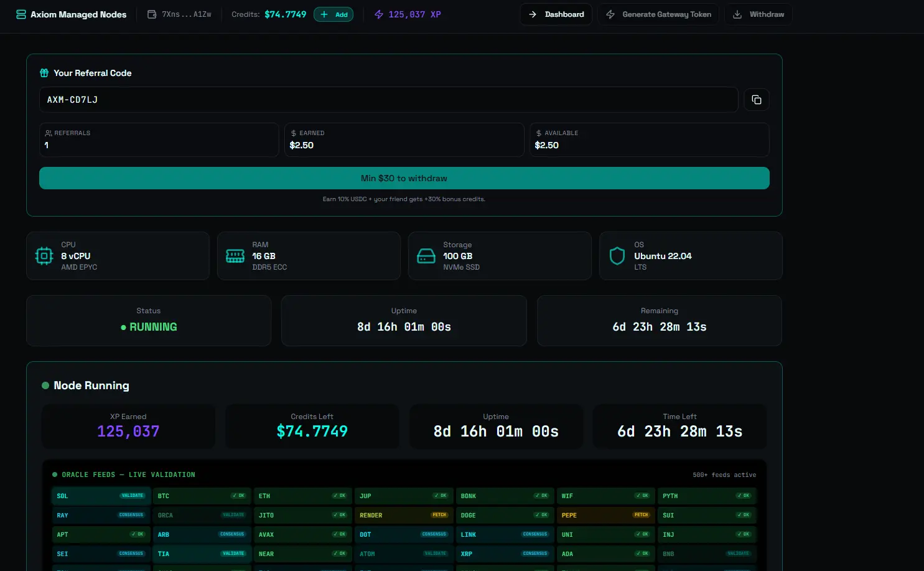Click the RUNNING status text

point(153,327)
